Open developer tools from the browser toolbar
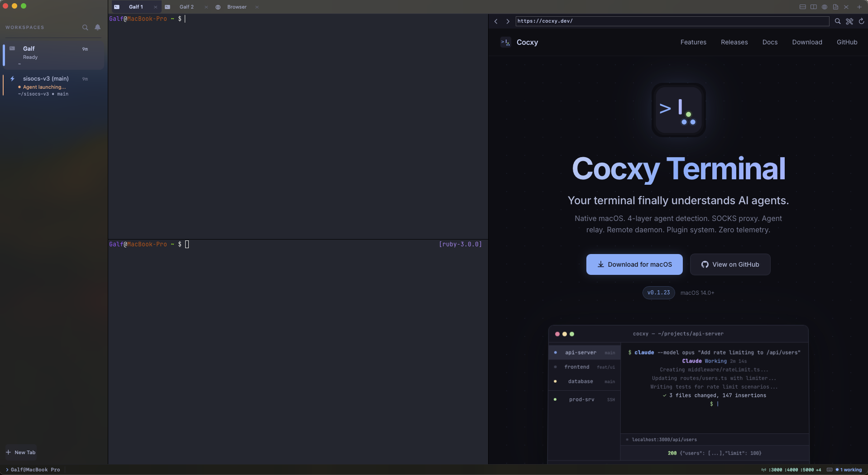This screenshot has height=475, width=868. (x=849, y=21)
